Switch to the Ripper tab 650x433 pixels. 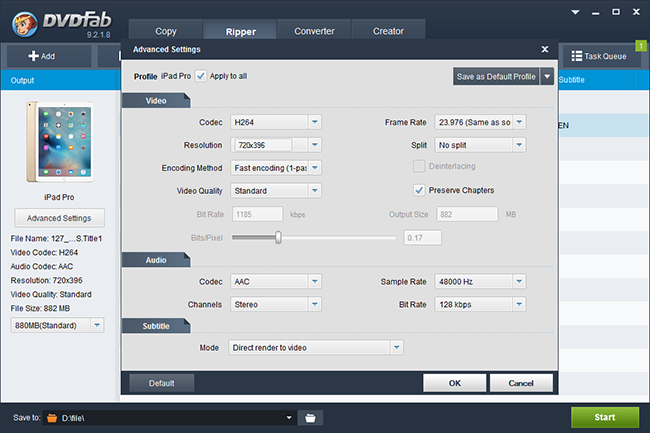coord(240,31)
